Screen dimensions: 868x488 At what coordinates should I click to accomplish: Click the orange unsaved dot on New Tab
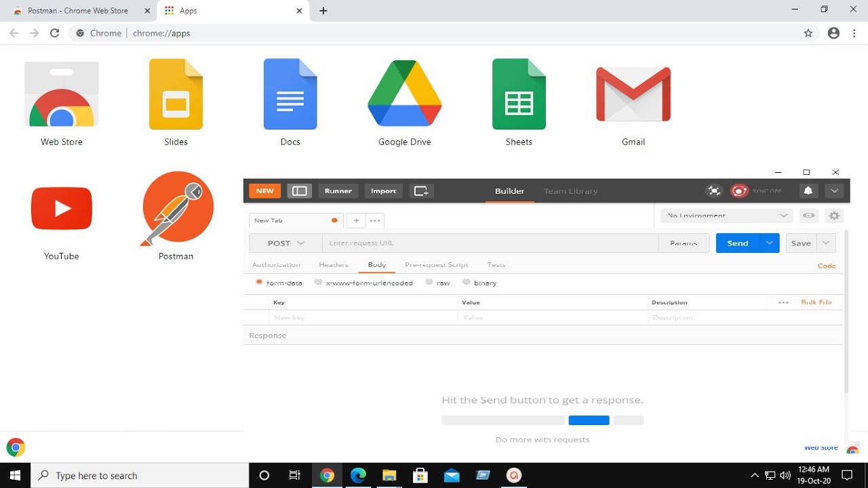pos(334,220)
